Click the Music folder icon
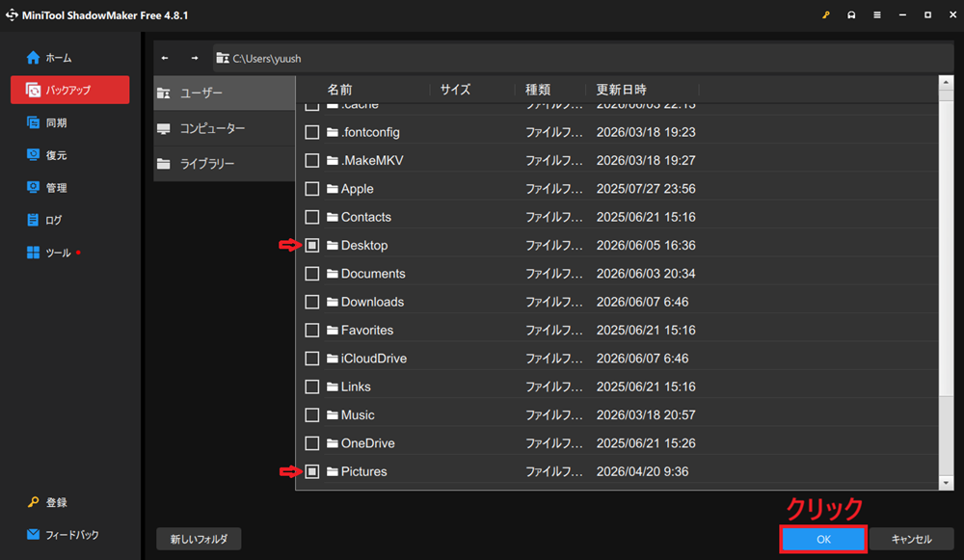The height and width of the screenshot is (560, 964). pyautogui.click(x=333, y=414)
